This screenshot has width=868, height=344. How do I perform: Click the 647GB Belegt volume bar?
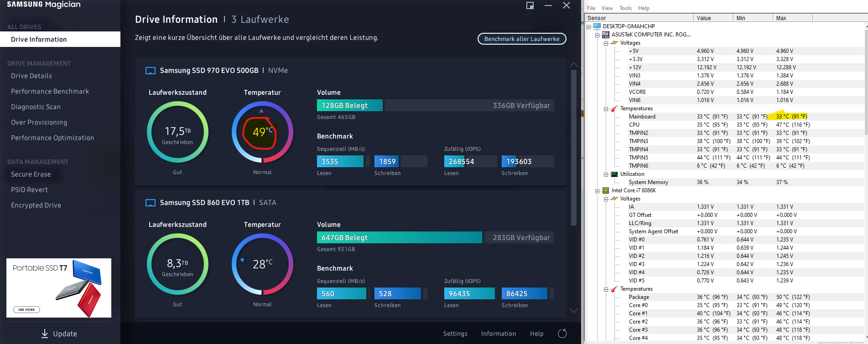[x=400, y=237]
